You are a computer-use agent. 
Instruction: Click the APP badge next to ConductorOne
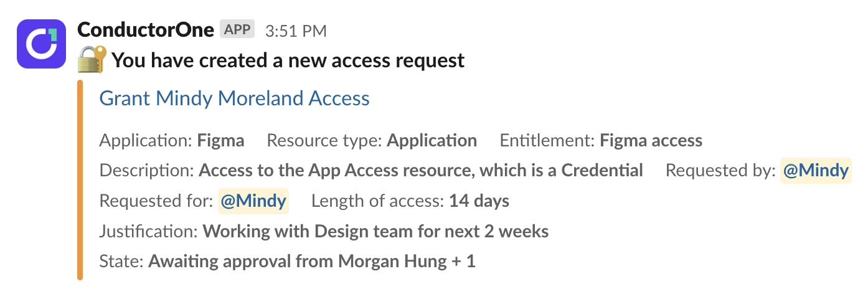coord(237,29)
